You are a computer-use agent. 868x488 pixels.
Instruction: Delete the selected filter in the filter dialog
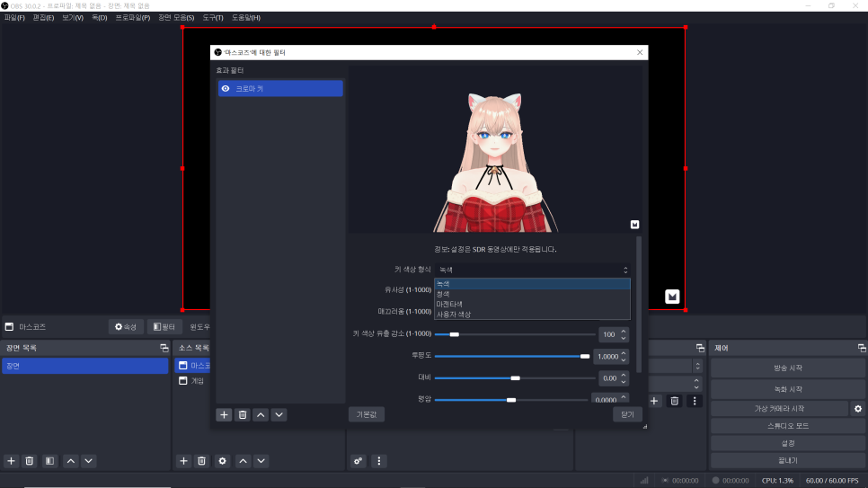(243, 415)
